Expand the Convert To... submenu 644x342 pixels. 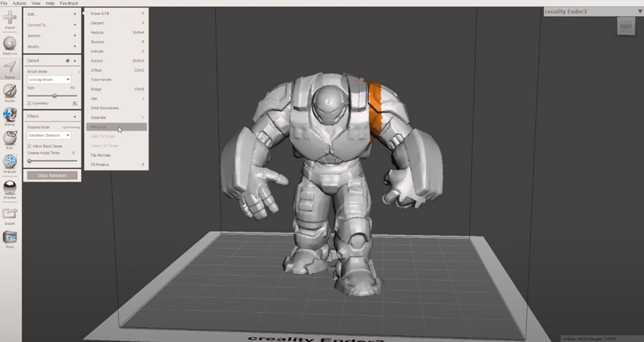[52, 25]
